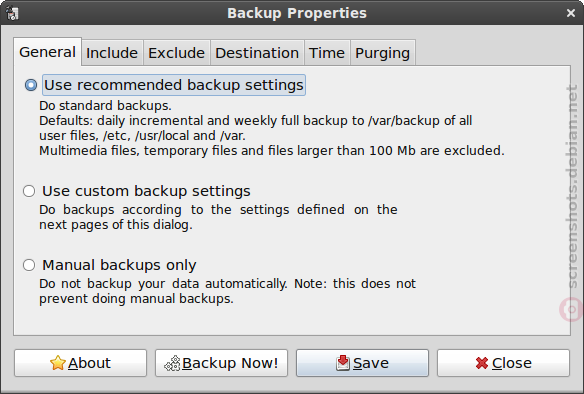Click the About button label

(89, 363)
